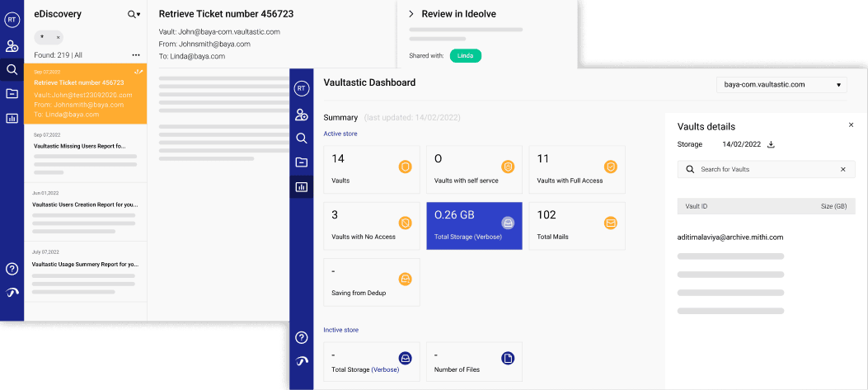
Task: Download storage report dated 14/02/2022
Action: pyautogui.click(x=771, y=144)
